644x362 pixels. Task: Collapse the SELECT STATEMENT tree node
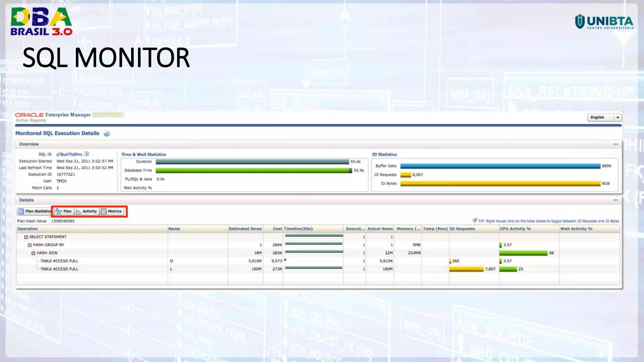pyautogui.click(x=26, y=237)
